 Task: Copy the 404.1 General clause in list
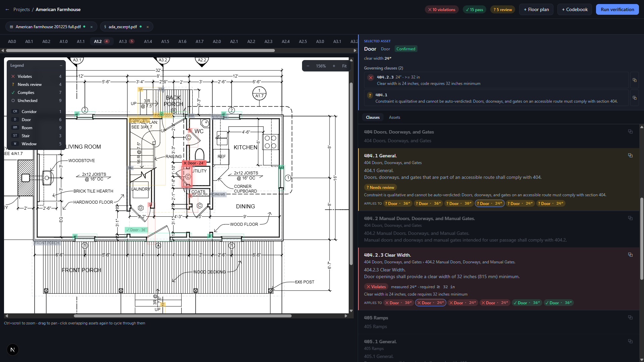pos(630,155)
